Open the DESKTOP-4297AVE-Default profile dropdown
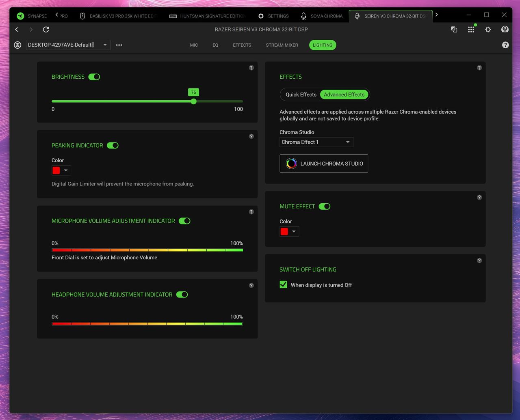This screenshot has width=520, height=420. coord(68,45)
